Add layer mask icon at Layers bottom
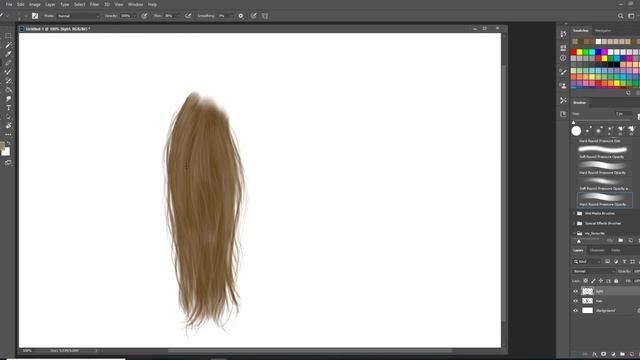The image size is (640, 360). [x=603, y=354]
